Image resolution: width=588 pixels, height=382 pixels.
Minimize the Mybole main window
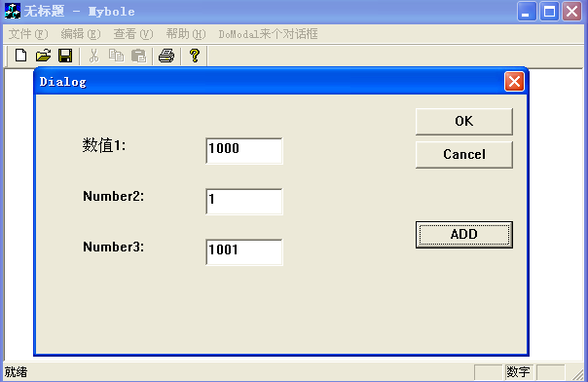pyautogui.click(x=527, y=12)
